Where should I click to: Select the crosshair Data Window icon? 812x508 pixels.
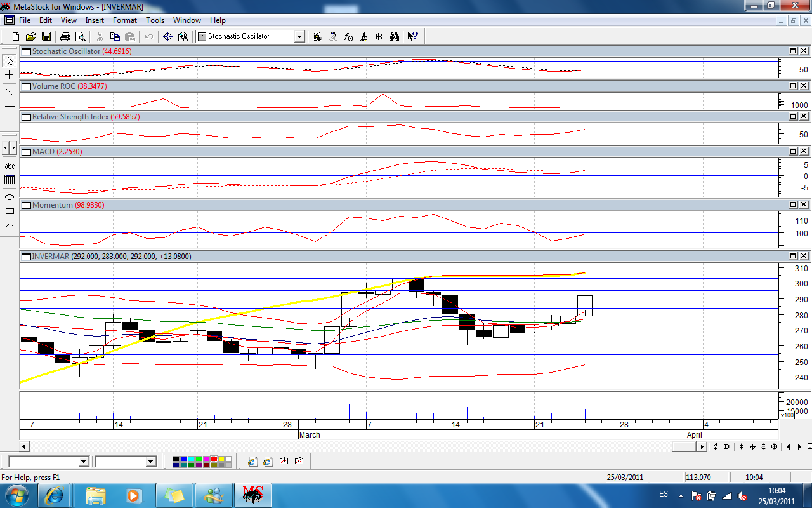[167, 37]
